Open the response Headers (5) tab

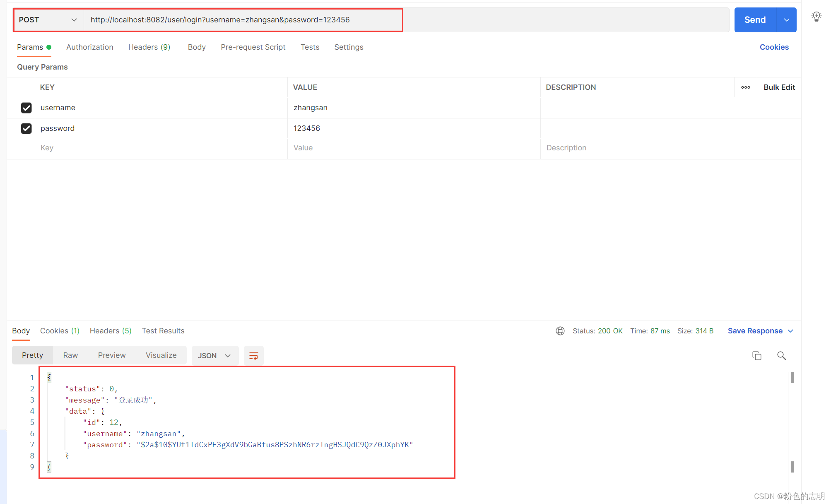(111, 331)
